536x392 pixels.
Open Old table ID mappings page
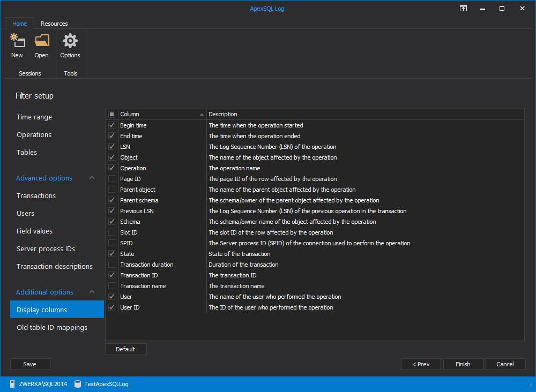[x=52, y=327]
